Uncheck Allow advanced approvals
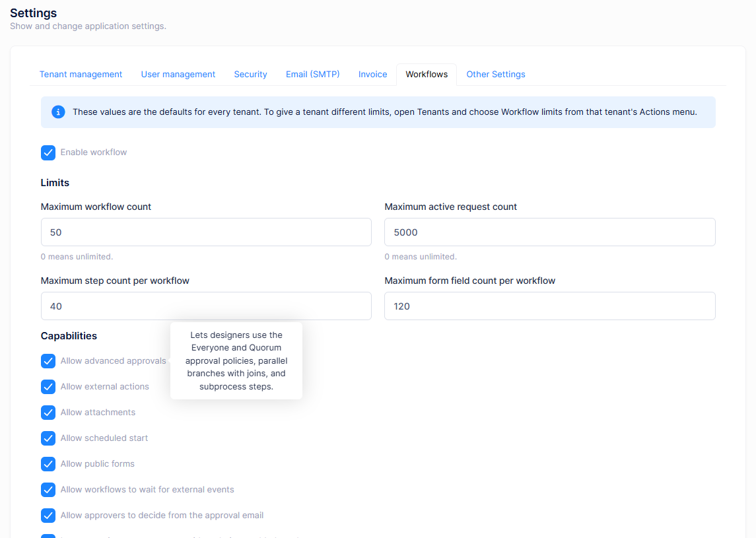 [48, 361]
